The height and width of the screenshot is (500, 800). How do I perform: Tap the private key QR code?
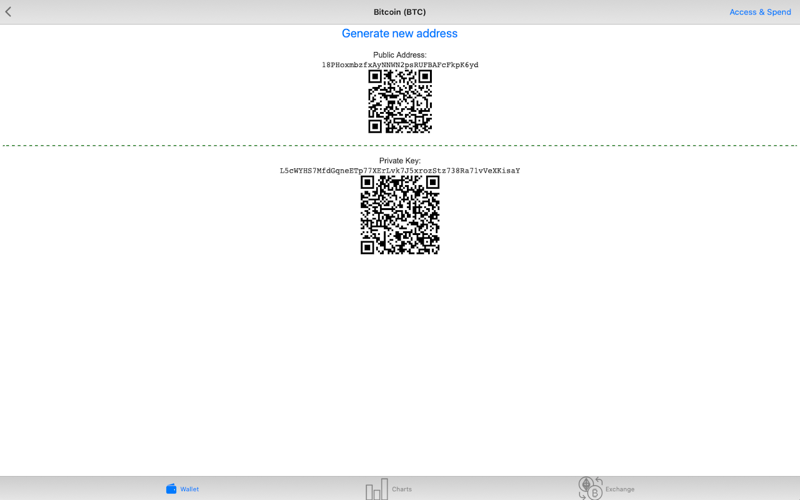tap(400, 215)
